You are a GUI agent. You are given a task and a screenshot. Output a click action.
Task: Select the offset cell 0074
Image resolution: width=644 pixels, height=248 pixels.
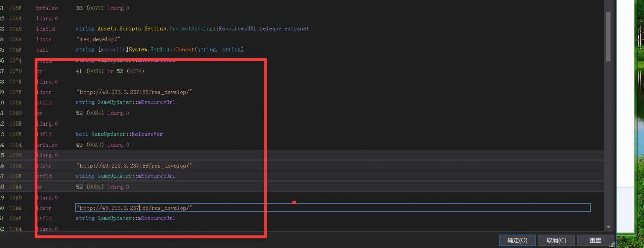click(16, 60)
